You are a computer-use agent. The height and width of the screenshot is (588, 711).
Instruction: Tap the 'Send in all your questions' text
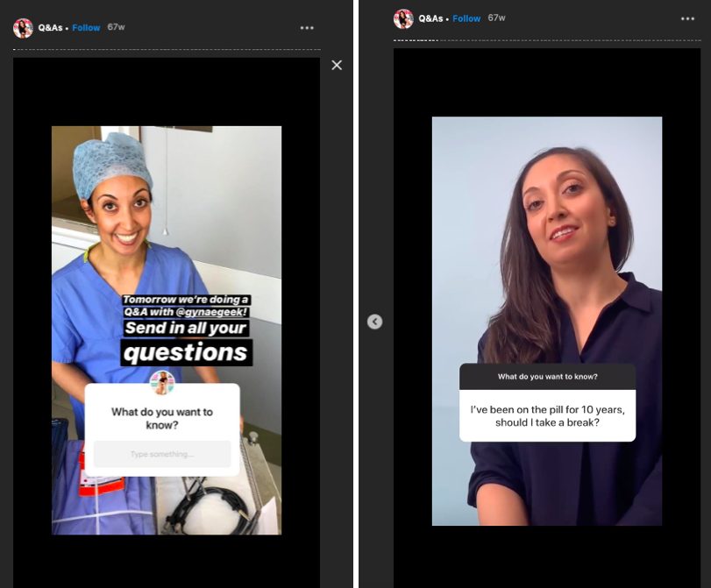point(186,342)
